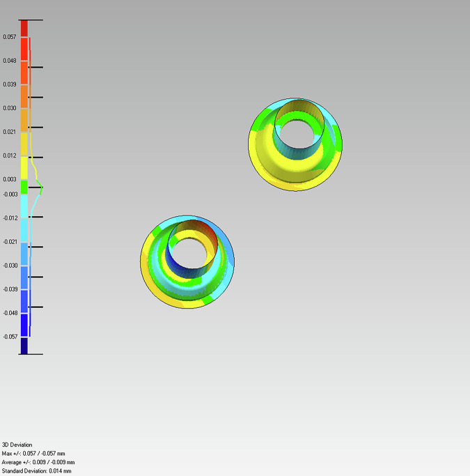Pick the light blue swatch between -0.021 and -0.030
Image resolution: width=470 pixels, height=476 pixels.
tap(24, 254)
